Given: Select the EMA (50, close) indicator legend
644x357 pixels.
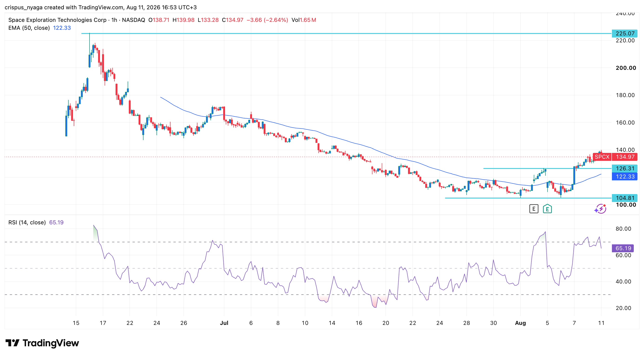Looking at the screenshot, I should pos(29,28).
